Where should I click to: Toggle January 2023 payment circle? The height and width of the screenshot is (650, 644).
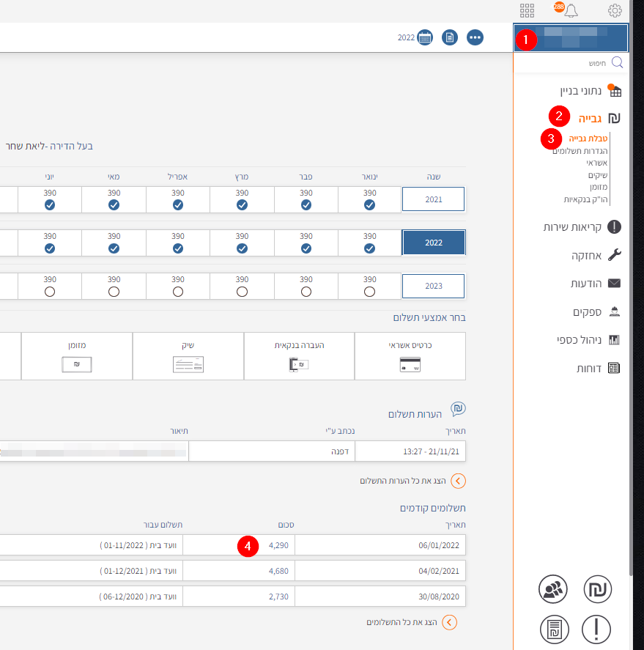(x=370, y=291)
